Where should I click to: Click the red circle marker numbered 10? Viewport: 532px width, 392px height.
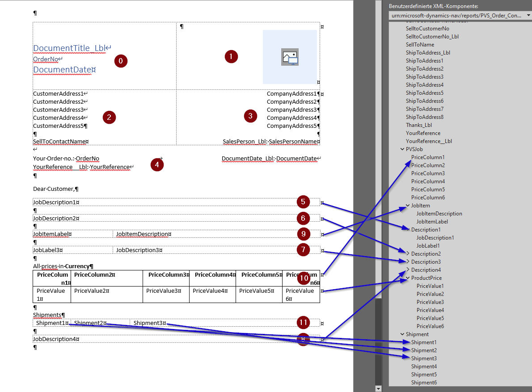click(x=304, y=278)
